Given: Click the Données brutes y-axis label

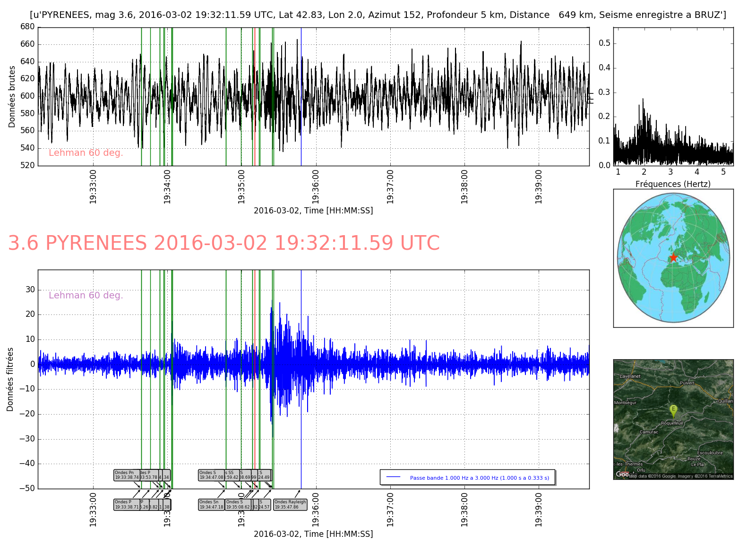Looking at the screenshot, I should click(12, 96).
